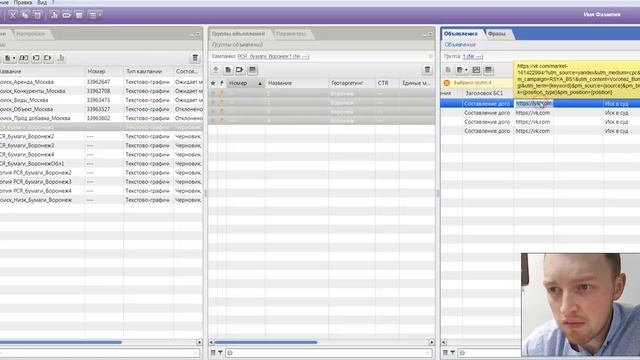Click the table icon in the purple top toolbar
This screenshot has width=640, height=360.
click(x=79, y=15)
